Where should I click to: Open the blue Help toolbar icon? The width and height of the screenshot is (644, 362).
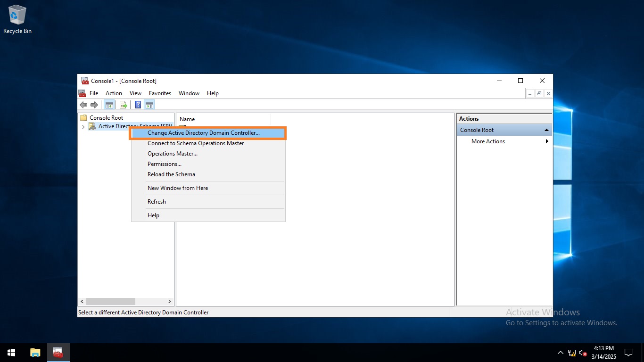[x=138, y=105]
